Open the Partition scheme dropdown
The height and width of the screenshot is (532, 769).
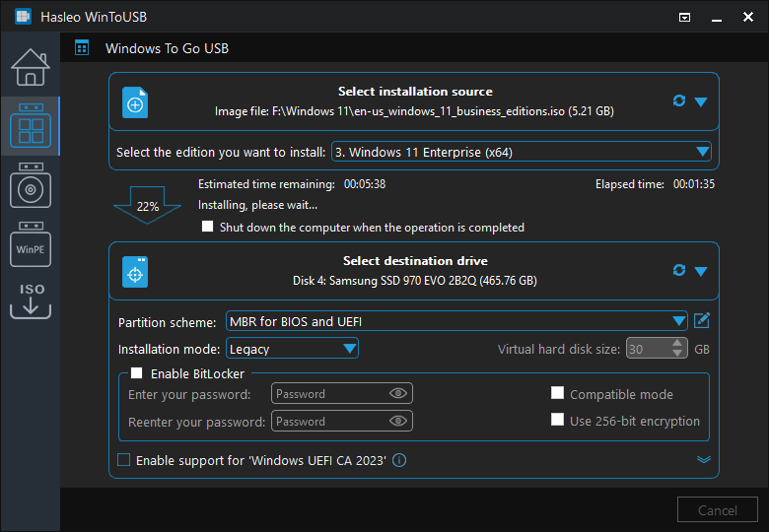click(x=456, y=321)
